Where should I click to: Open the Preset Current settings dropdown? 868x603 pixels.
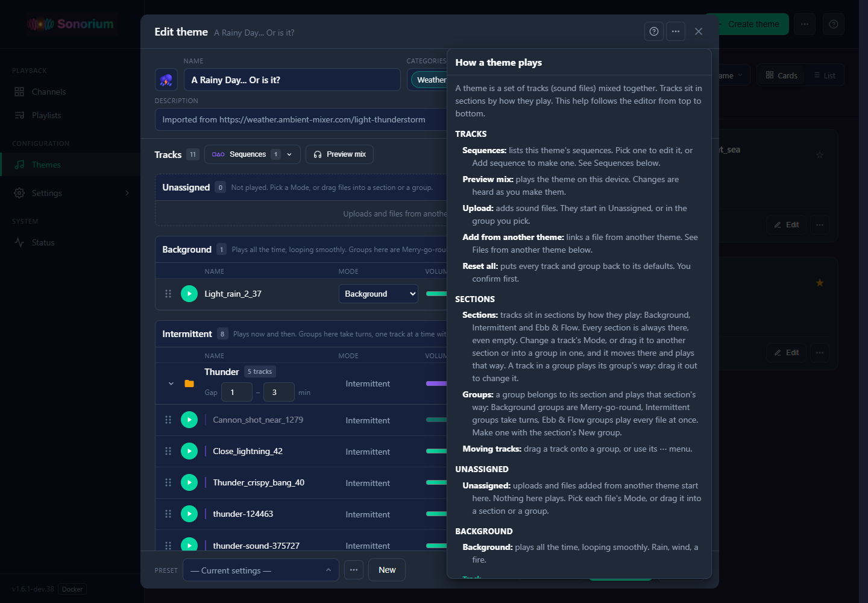tap(261, 570)
